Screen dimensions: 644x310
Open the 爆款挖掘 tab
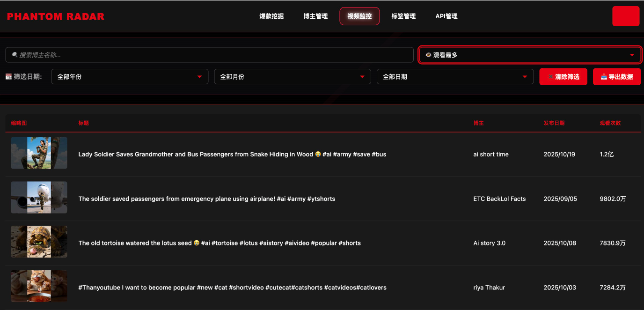pos(271,16)
